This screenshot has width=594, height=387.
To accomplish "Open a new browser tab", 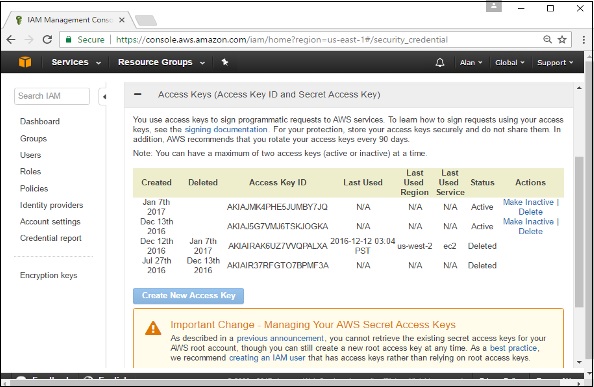I will point(146,20).
